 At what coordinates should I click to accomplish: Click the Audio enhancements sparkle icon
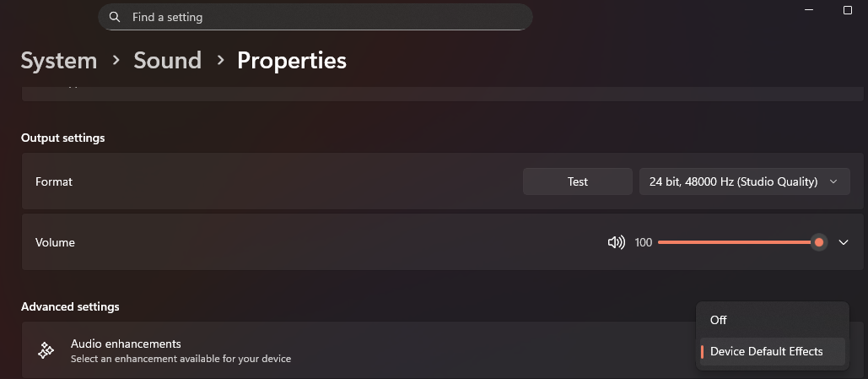click(x=46, y=350)
